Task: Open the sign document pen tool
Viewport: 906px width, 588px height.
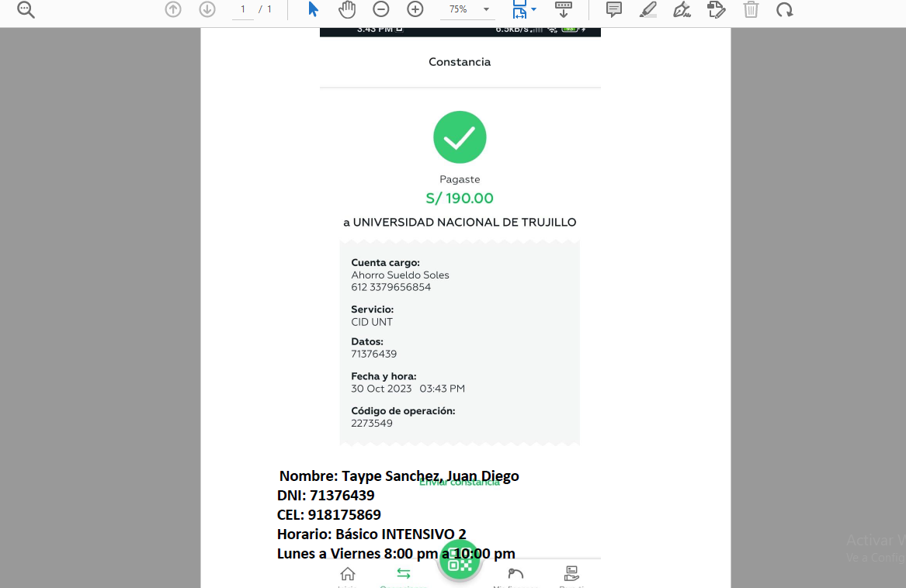Action: tap(682, 9)
